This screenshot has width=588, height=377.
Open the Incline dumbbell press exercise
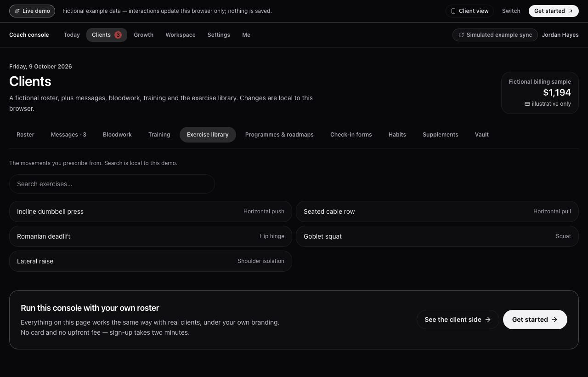click(151, 211)
